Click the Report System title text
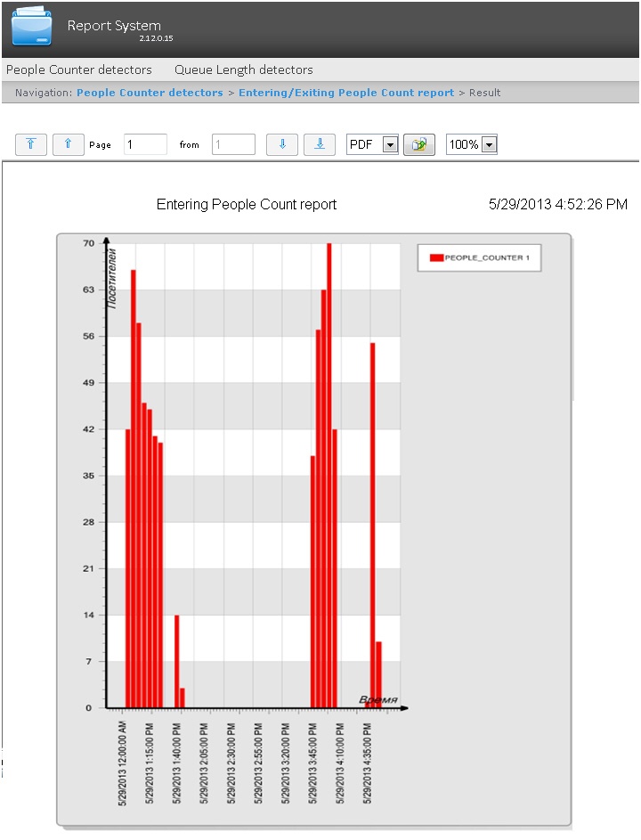 [114, 26]
